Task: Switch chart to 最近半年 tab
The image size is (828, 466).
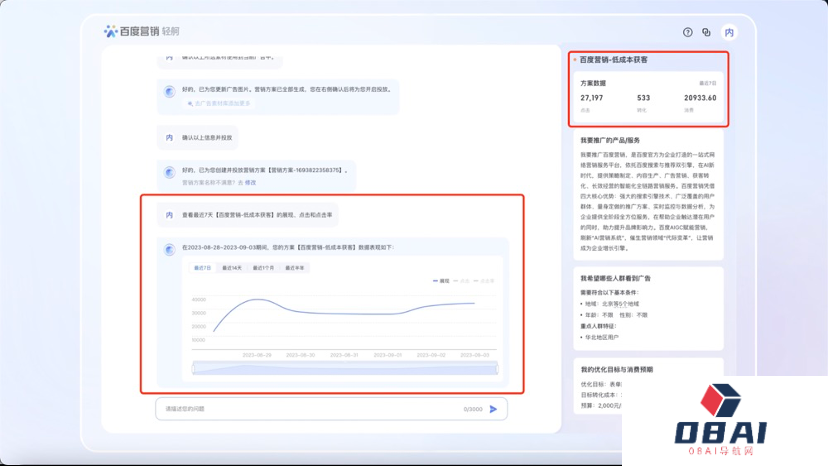Action: pyautogui.click(x=295, y=268)
